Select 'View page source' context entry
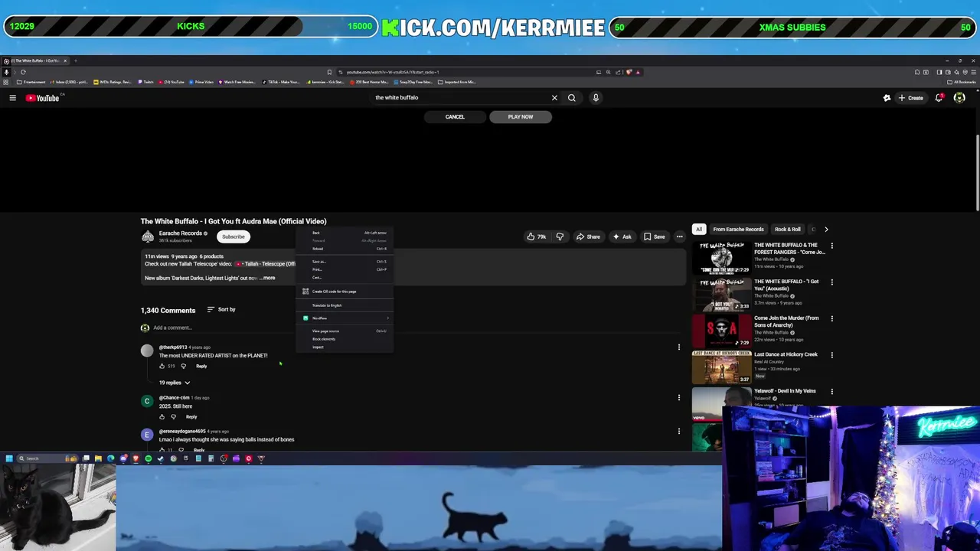 pos(345,331)
